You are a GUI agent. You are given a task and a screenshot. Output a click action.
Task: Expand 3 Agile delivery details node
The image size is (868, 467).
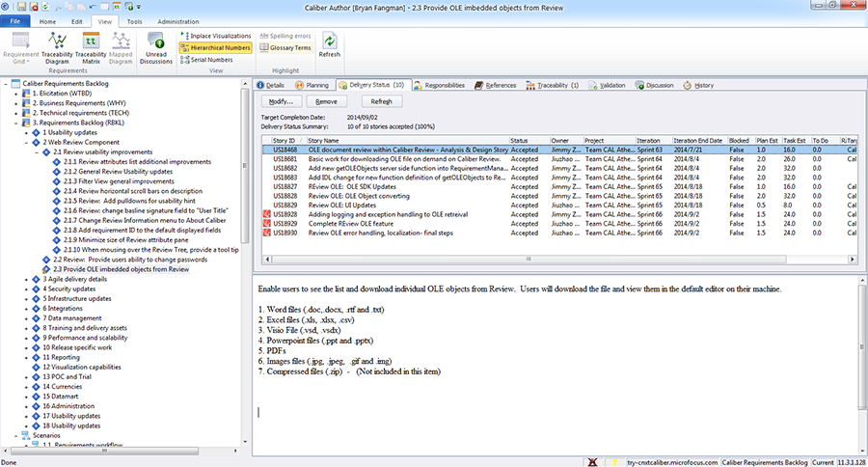click(x=27, y=279)
